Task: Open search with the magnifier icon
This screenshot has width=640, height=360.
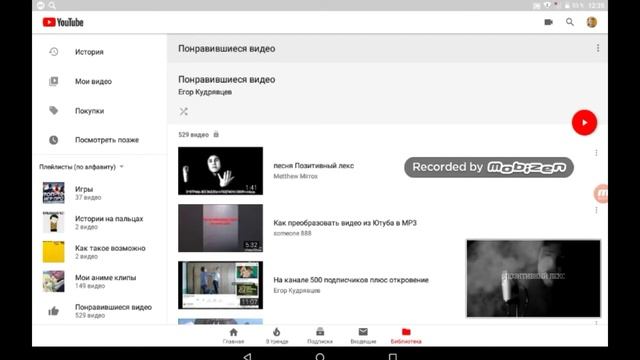Action: pyautogui.click(x=570, y=22)
